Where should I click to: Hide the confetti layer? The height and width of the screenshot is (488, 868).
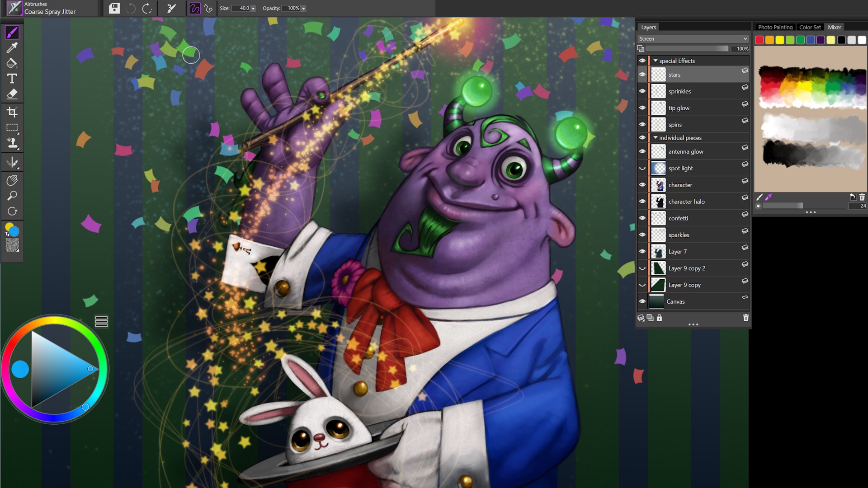tap(642, 218)
